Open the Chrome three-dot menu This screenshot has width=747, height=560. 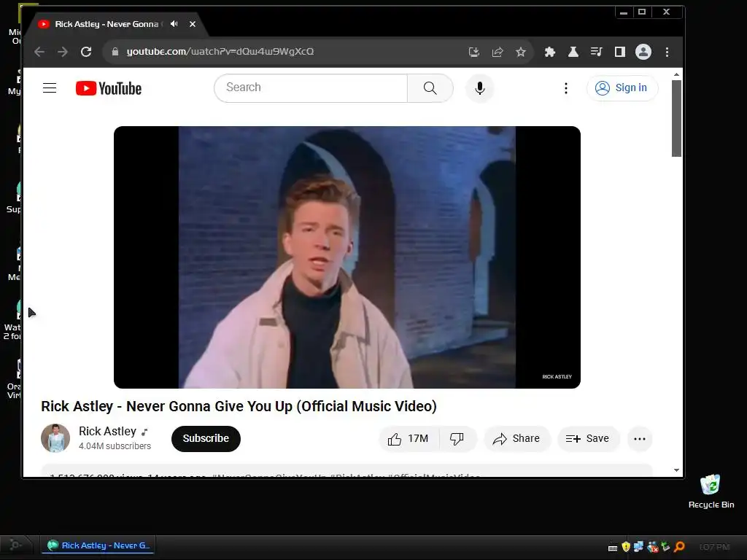pyautogui.click(x=667, y=52)
